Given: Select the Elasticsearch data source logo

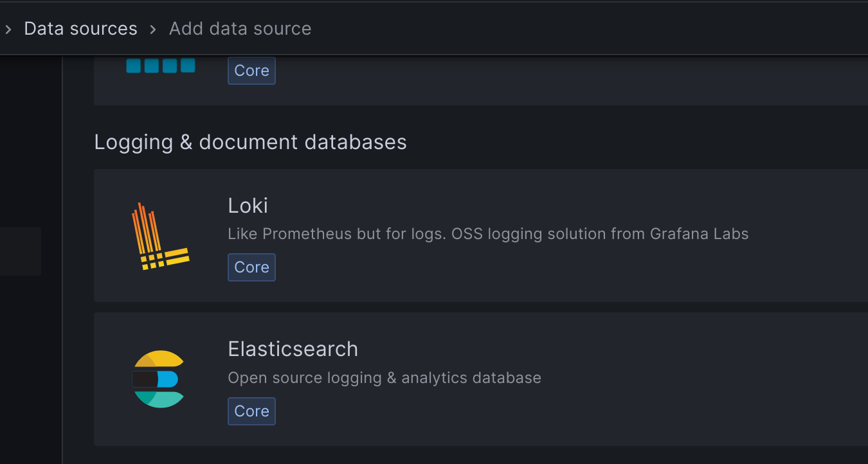Looking at the screenshot, I should [159, 379].
